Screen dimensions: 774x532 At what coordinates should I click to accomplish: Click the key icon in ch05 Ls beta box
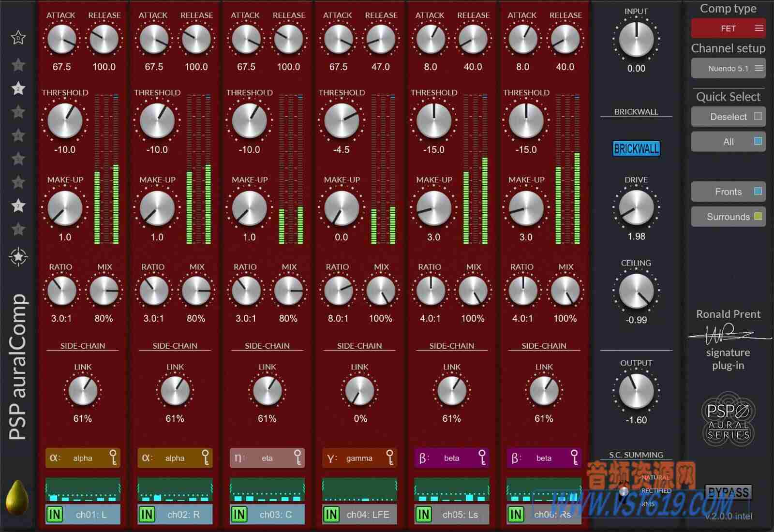[x=482, y=458]
